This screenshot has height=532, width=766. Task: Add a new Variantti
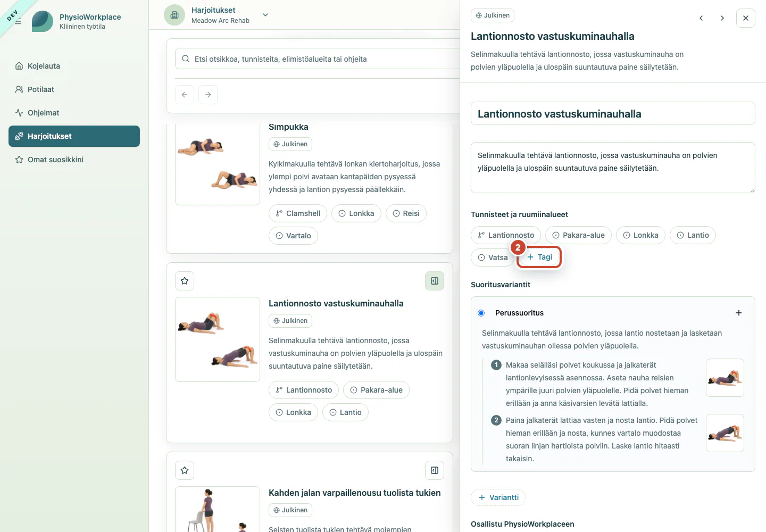pyautogui.click(x=498, y=497)
